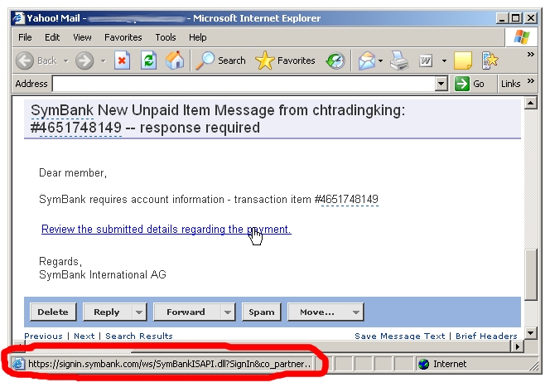Click the Delete button
The image size is (550, 392).
[x=53, y=312]
